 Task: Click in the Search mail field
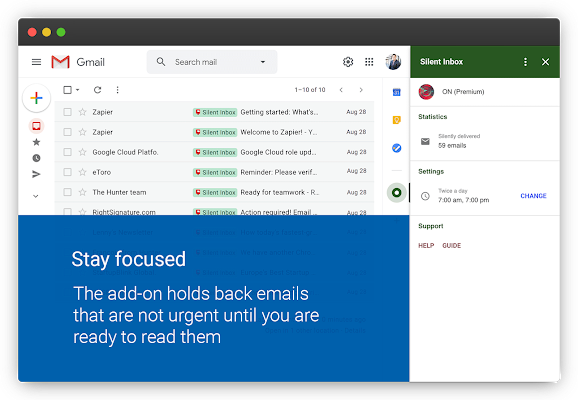[212, 62]
